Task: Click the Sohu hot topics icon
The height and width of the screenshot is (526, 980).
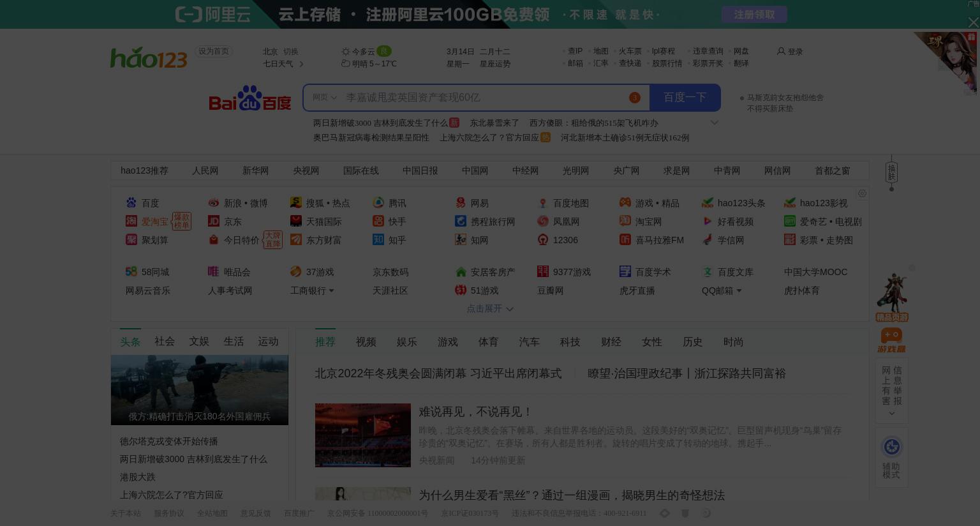Action: [295, 202]
